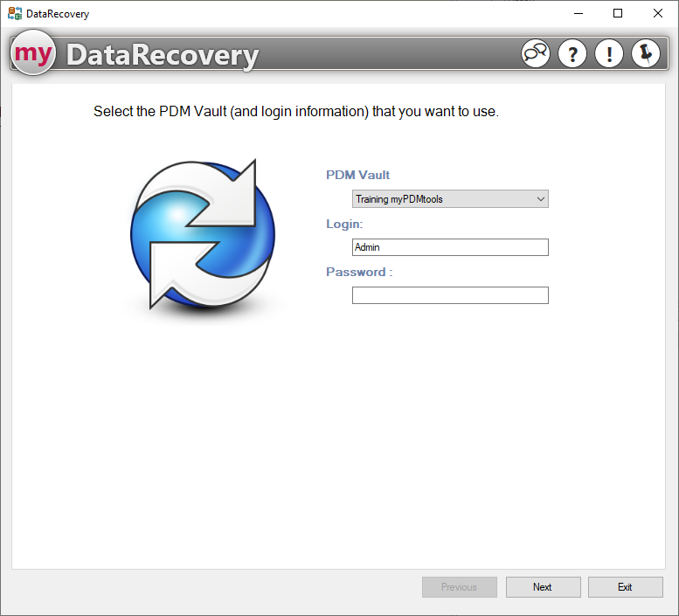Open the feedback chat bubbles icon
Viewport: 679px width, 616px height.
pos(536,54)
